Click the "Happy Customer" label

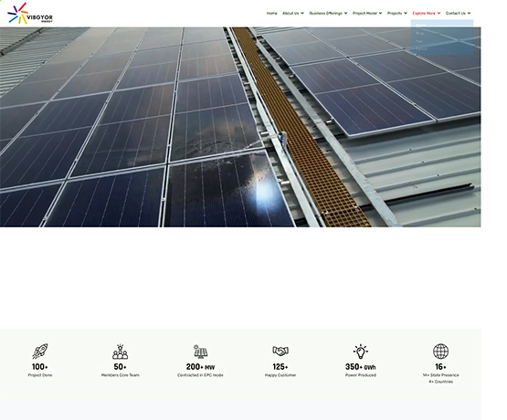(x=280, y=375)
